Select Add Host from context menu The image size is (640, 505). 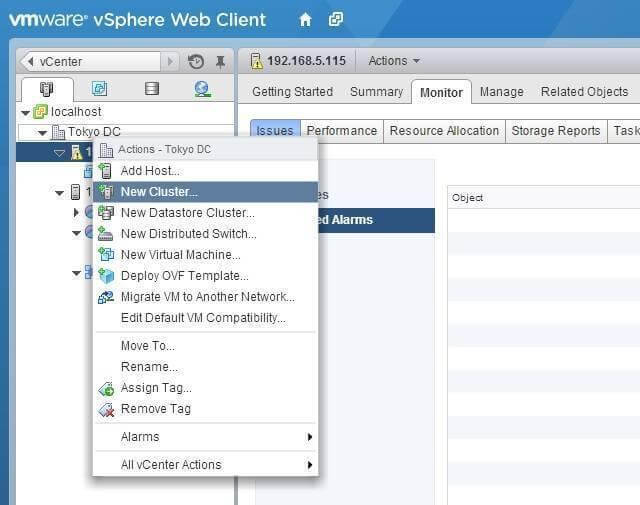(205, 171)
